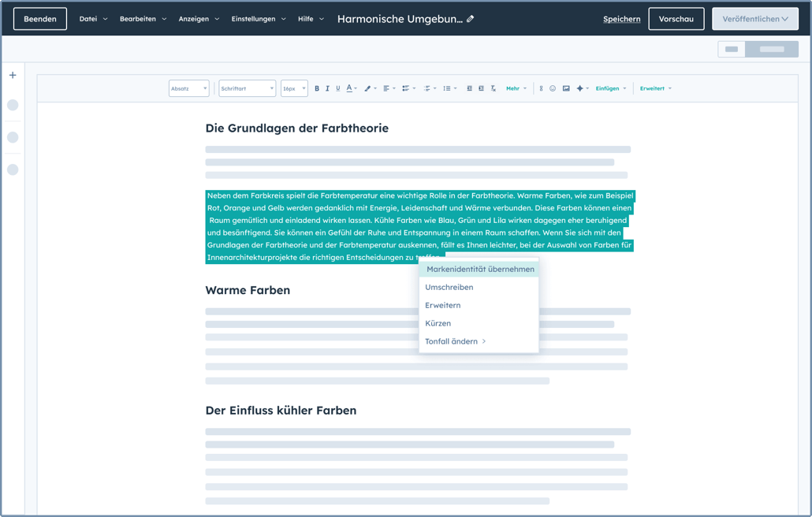
Task: Open the Absatz paragraph style dropdown
Action: click(x=188, y=88)
